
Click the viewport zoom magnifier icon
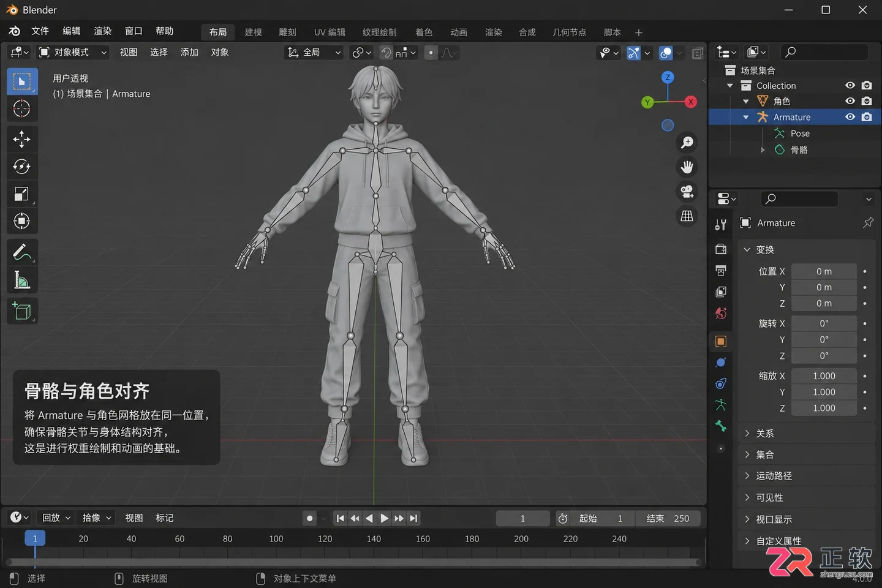(687, 143)
